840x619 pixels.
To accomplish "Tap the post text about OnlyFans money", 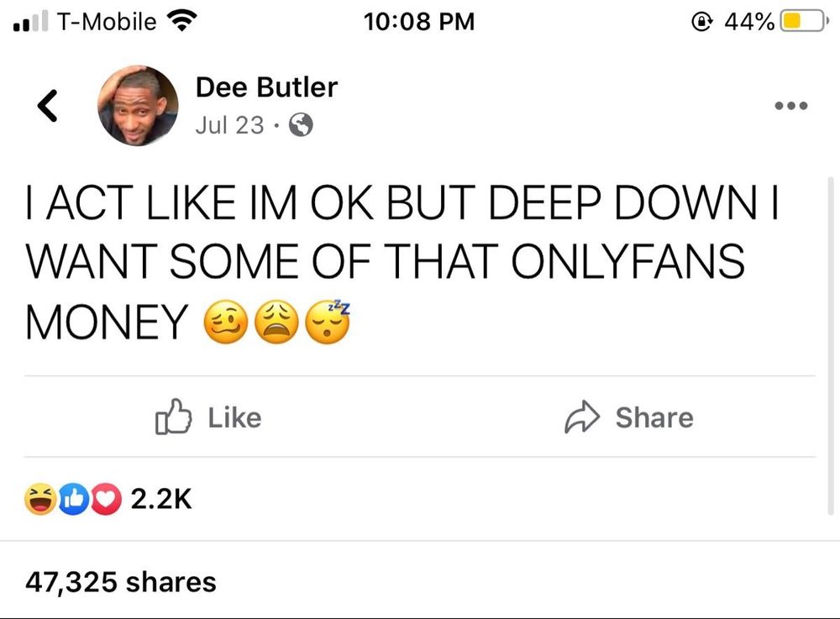I will coord(402,262).
